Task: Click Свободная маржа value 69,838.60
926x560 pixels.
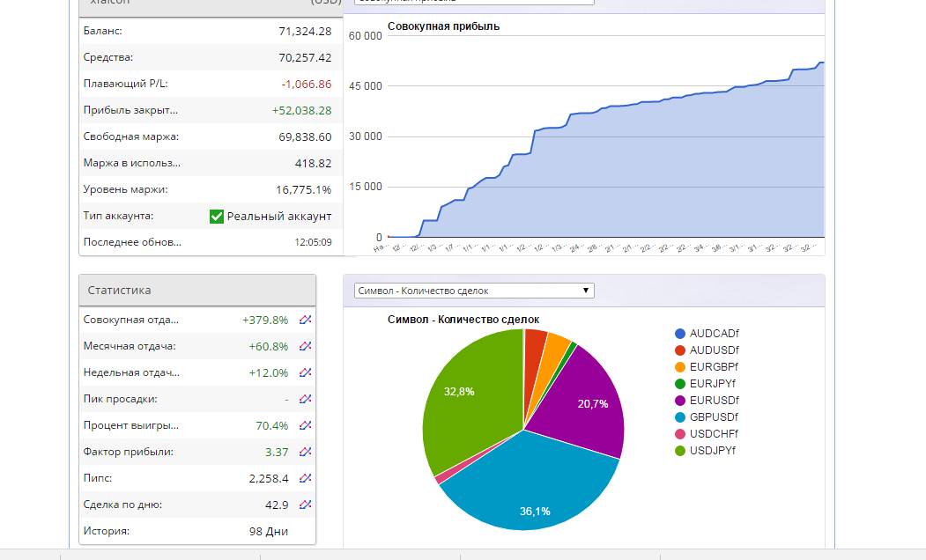Action: [305, 136]
